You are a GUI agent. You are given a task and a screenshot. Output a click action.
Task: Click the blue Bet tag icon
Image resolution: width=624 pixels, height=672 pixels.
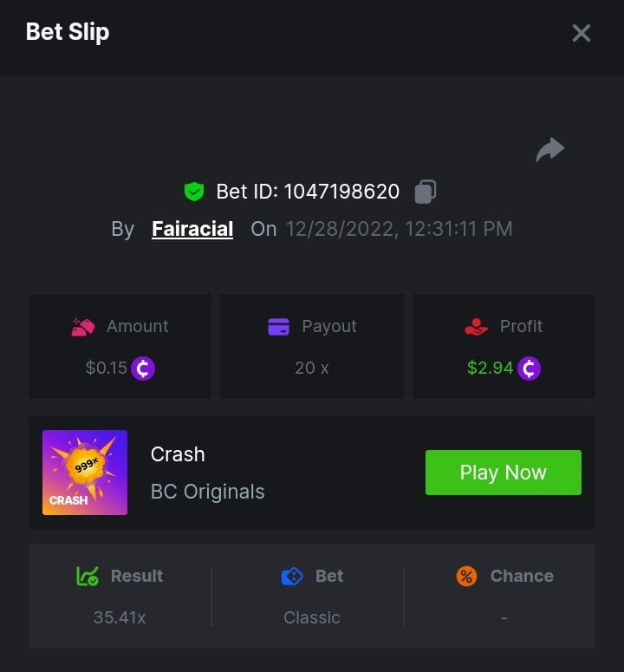coord(292,576)
